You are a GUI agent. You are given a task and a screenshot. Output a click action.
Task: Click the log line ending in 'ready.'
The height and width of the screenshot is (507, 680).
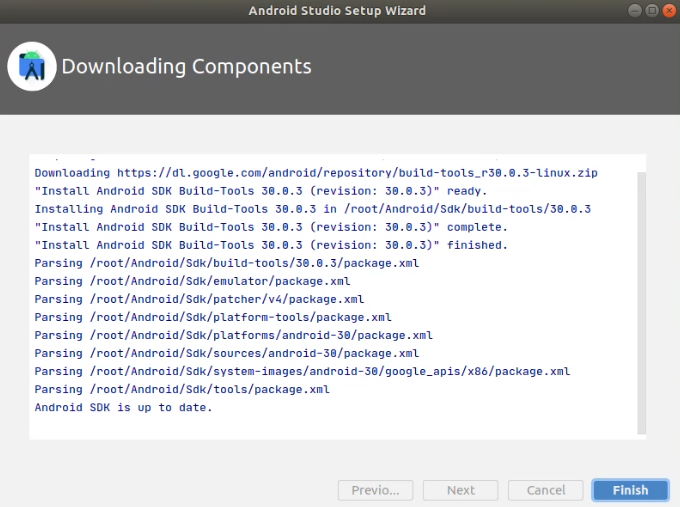[261, 191]
